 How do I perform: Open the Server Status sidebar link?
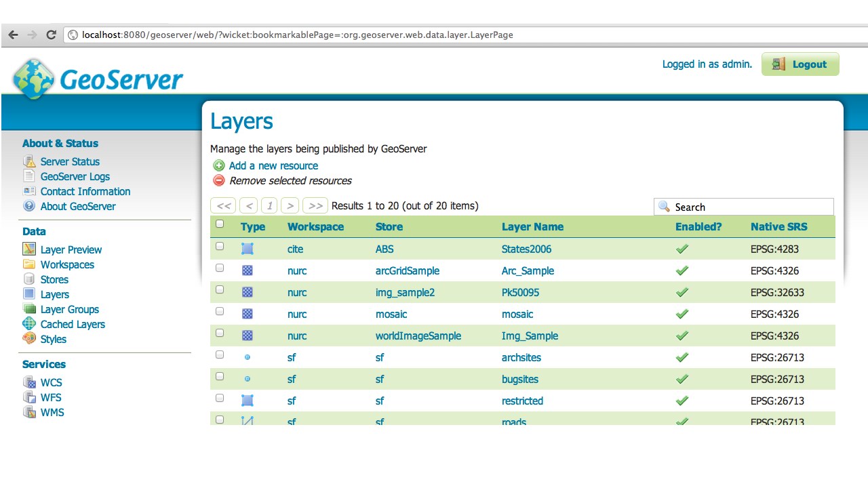click(x=70, y=161)
